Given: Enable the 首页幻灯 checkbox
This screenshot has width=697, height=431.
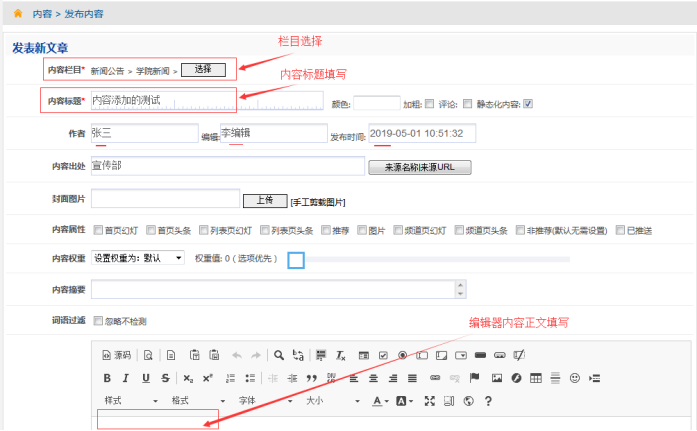Looking at the screenshot, I should [98, 230].
